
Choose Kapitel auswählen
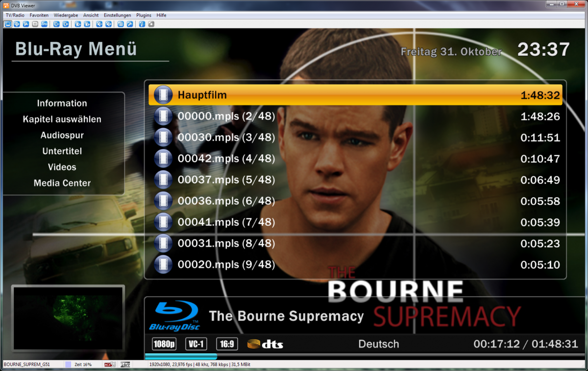click(x=62, y=119)
